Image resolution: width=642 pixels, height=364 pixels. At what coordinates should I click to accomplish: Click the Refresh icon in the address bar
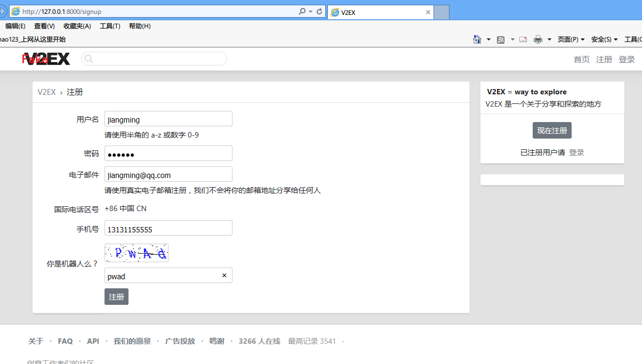(319, 11)
